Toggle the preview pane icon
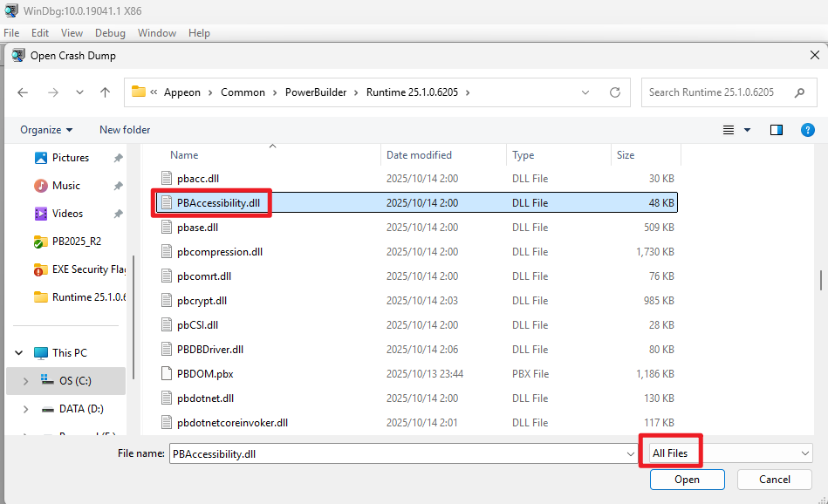The image size is (828, 504). click(776, 130)
